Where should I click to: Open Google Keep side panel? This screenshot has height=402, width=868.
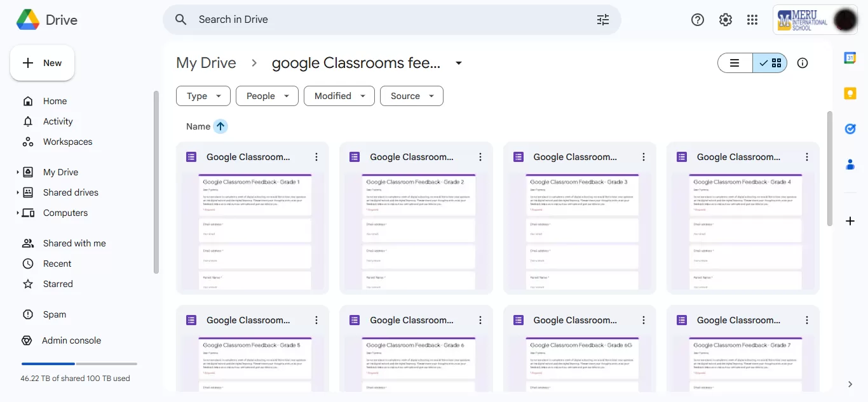coord(850,93)
